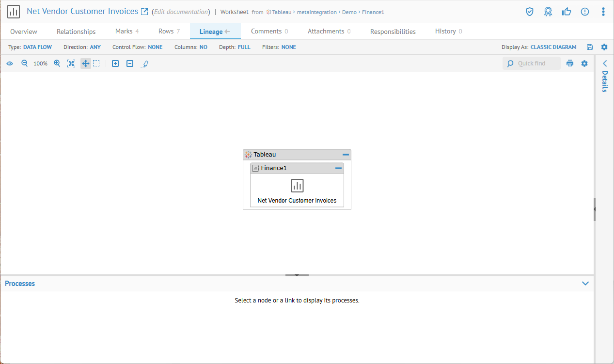Click the highlighter pen tool
The image size is (614, 364).
coord(144,63)
